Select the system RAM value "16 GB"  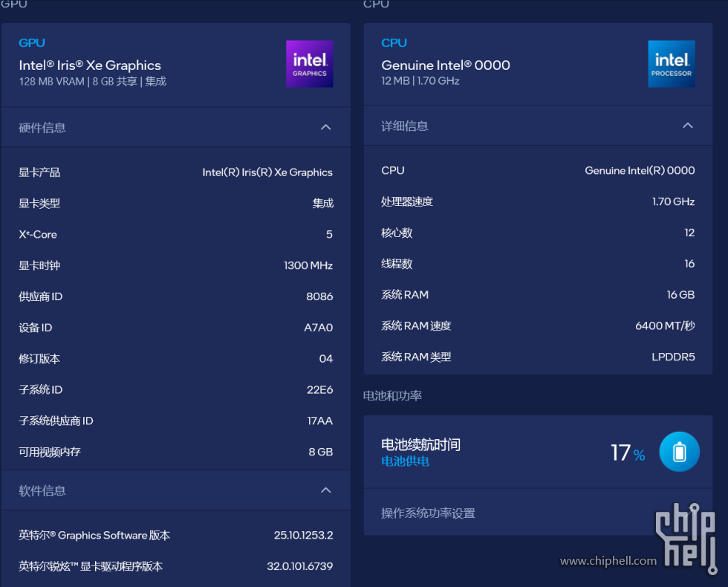tap(680, 295)
